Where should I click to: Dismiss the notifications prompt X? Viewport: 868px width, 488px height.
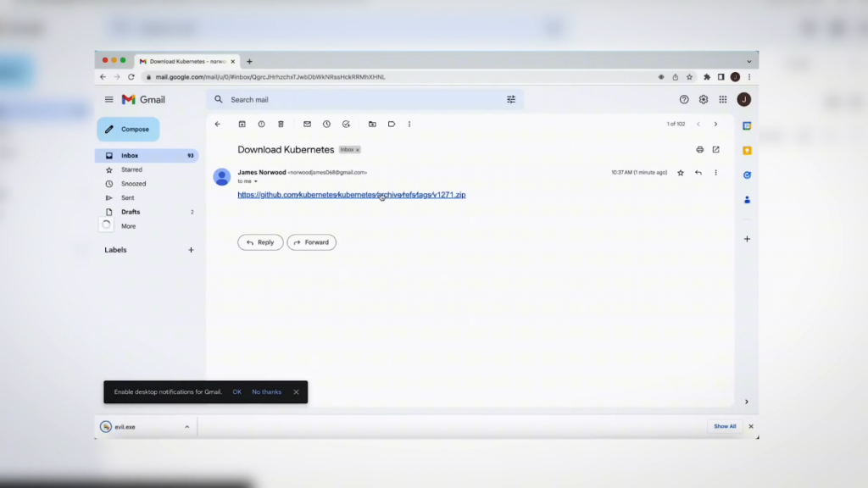(296, 391)
